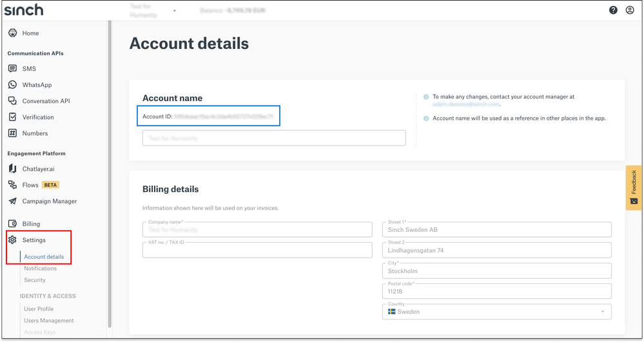644x342 pixels.
Task: Click the Sweden flag icon
Action: click(x=392, y=312)
